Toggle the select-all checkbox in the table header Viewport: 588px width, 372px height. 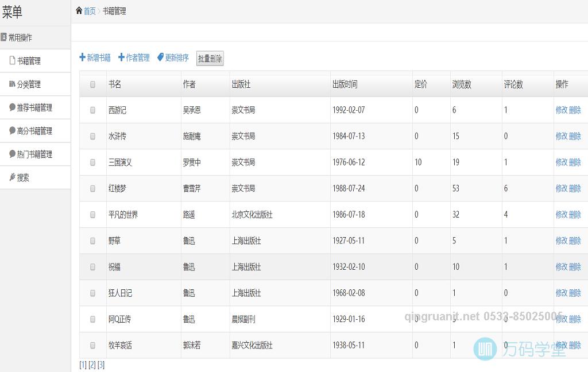[x=92, y=84]
